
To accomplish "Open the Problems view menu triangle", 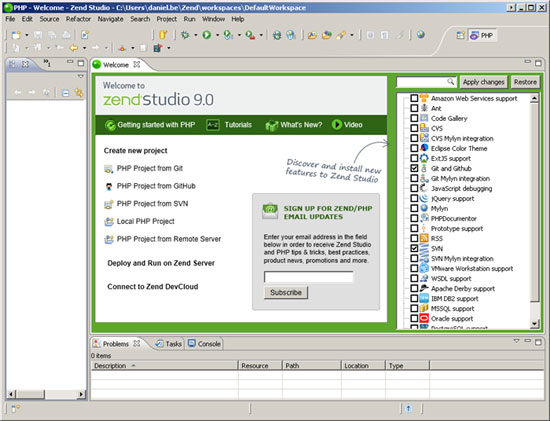I will coord(516,341).
